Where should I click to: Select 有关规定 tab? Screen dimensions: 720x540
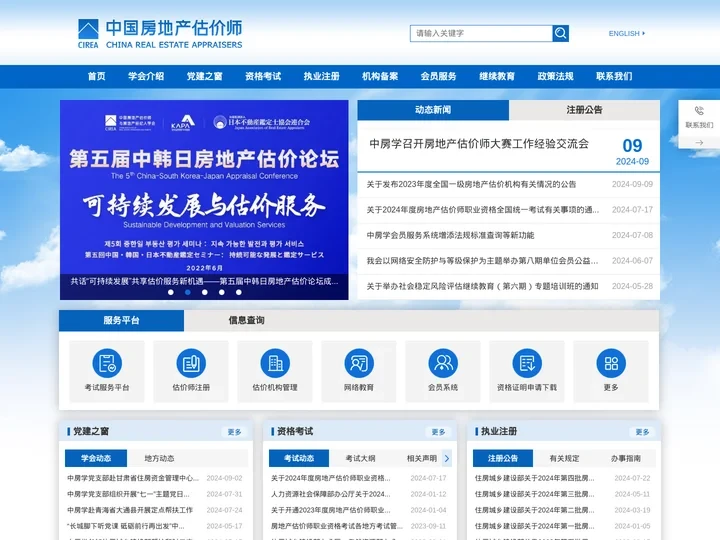(564, 458)
